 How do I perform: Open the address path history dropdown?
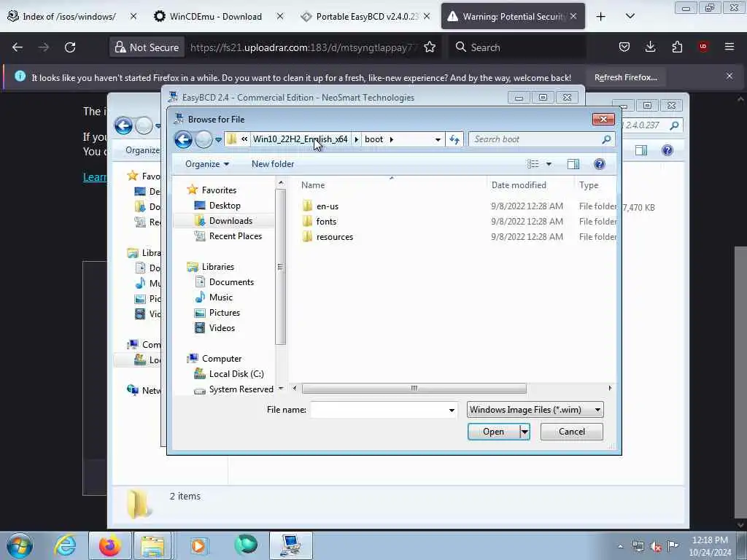[x=438, y=139]
